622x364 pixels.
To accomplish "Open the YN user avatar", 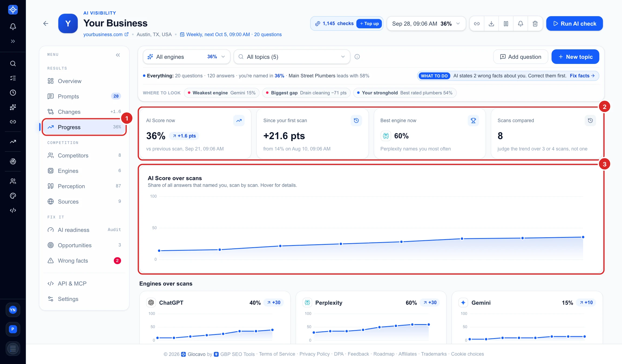I will tap(13, 310).
